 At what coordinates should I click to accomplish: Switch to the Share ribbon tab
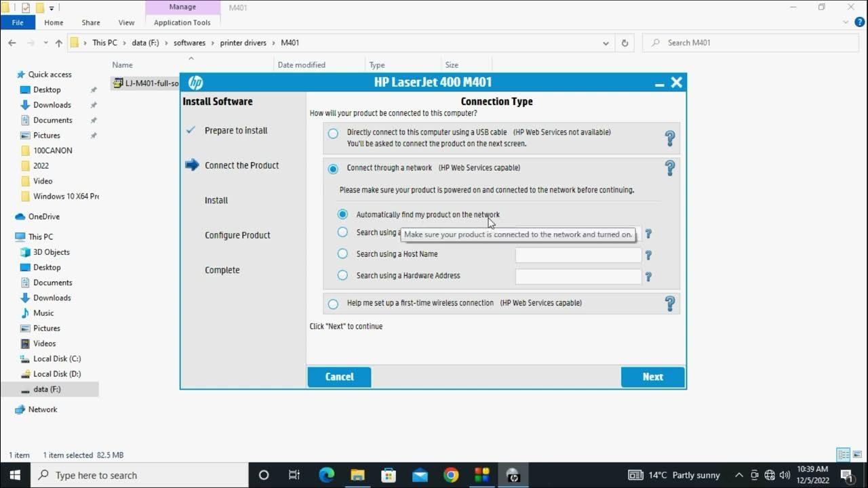[x=91, y=22]
